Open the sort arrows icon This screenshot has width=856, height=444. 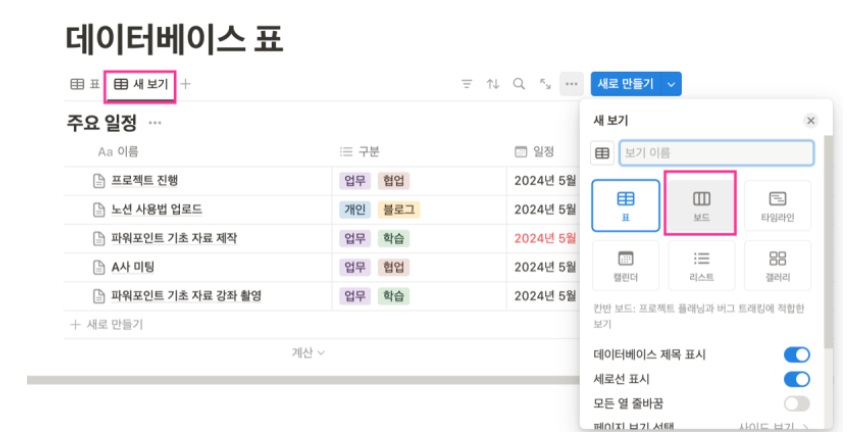[x=493, y=84]
